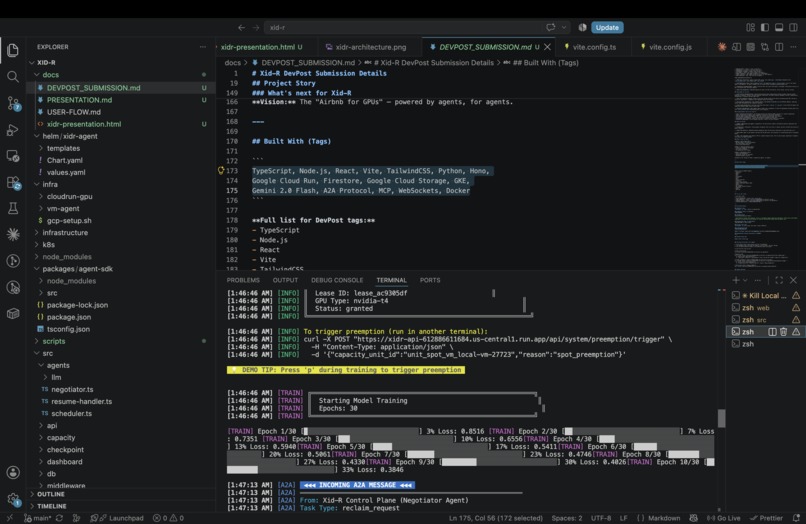Open the Customize Layout icon
Screen dimensions: 806x524
coord(750,28)
